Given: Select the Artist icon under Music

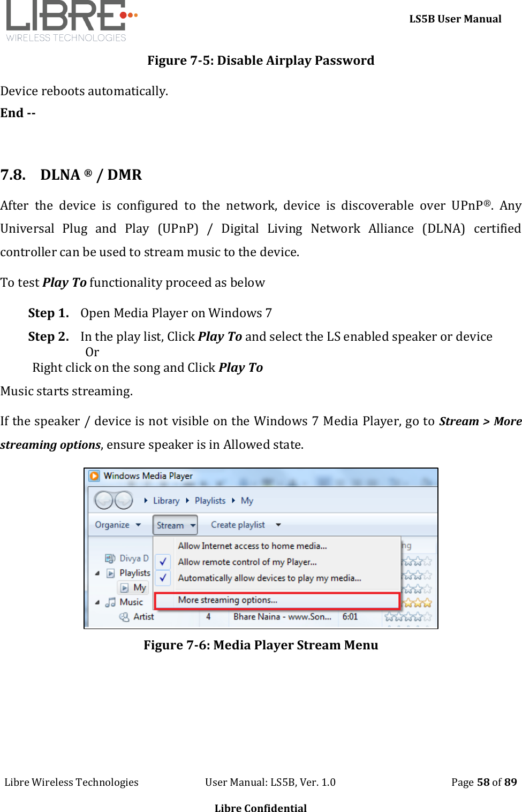Looking at the screenshot, I should tap(124, 616).
